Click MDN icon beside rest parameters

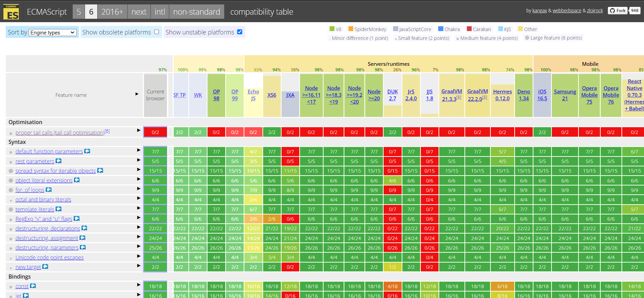[59, 161]
